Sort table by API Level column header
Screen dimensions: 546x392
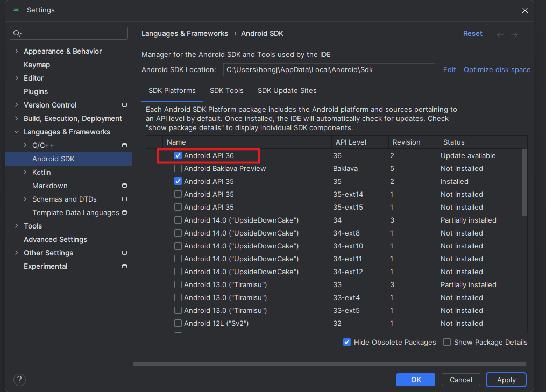(x=360, y=142)
